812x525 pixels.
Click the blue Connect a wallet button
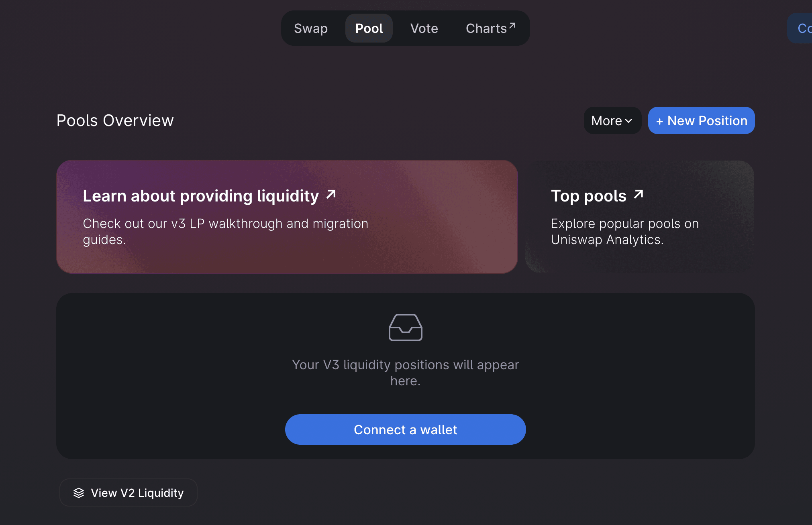tap(406, 429)
